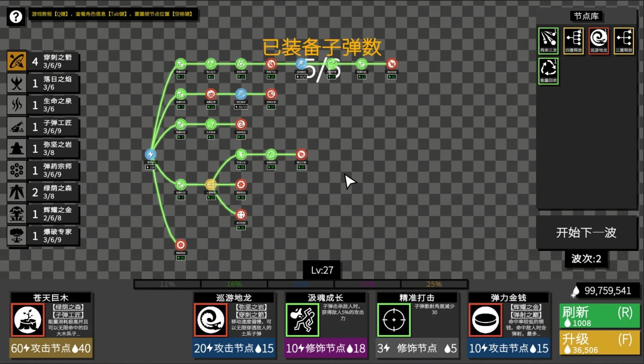切换底部【精准打击】修饰节点卡牌

tap(417, 324)
